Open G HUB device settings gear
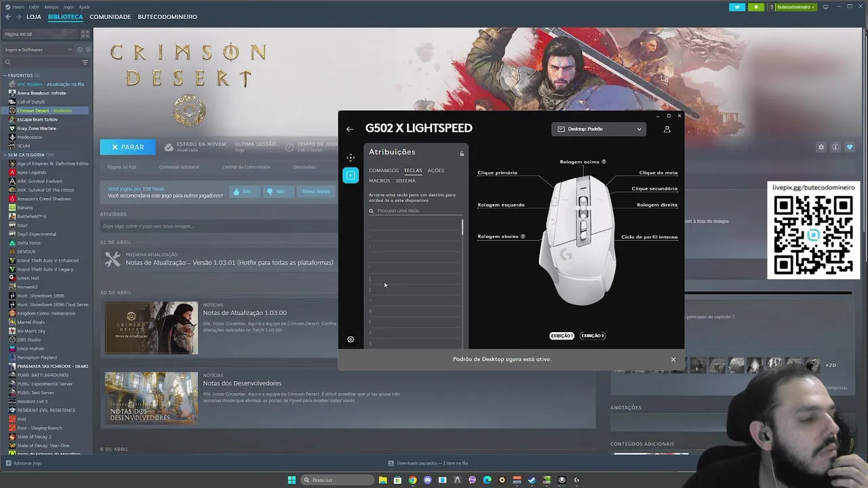 351,339
